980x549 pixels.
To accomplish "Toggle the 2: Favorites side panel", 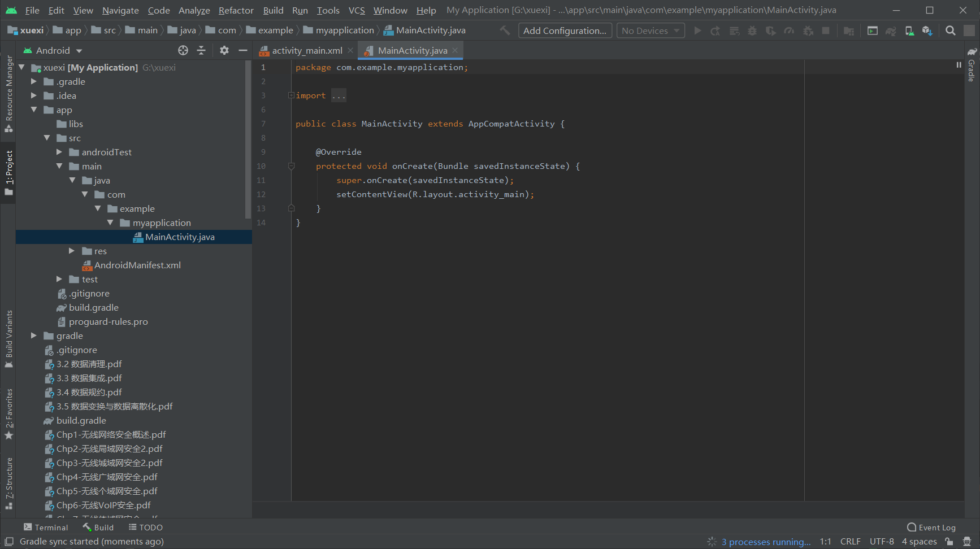I will (8, 414).
